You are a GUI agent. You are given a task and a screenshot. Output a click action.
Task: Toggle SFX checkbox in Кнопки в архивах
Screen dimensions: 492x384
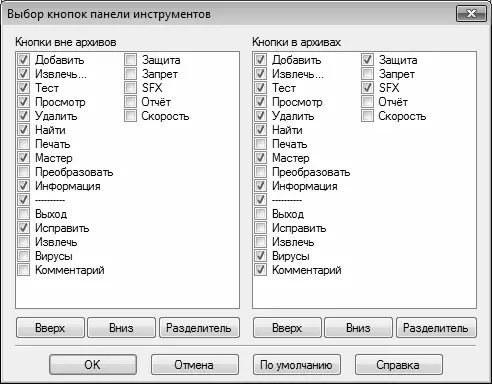coord(367,88)
